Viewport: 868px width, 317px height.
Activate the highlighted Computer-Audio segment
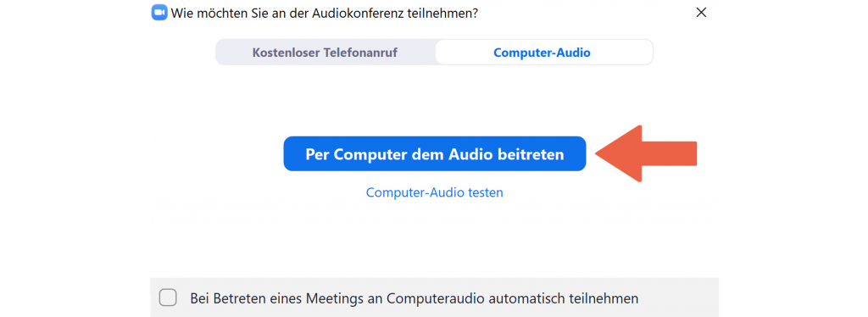542,53
